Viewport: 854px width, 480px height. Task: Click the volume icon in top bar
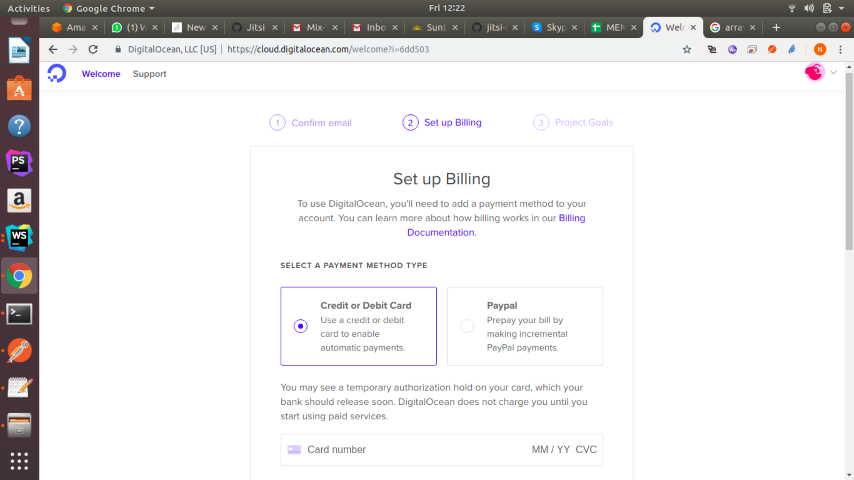(x=809, y=8)
